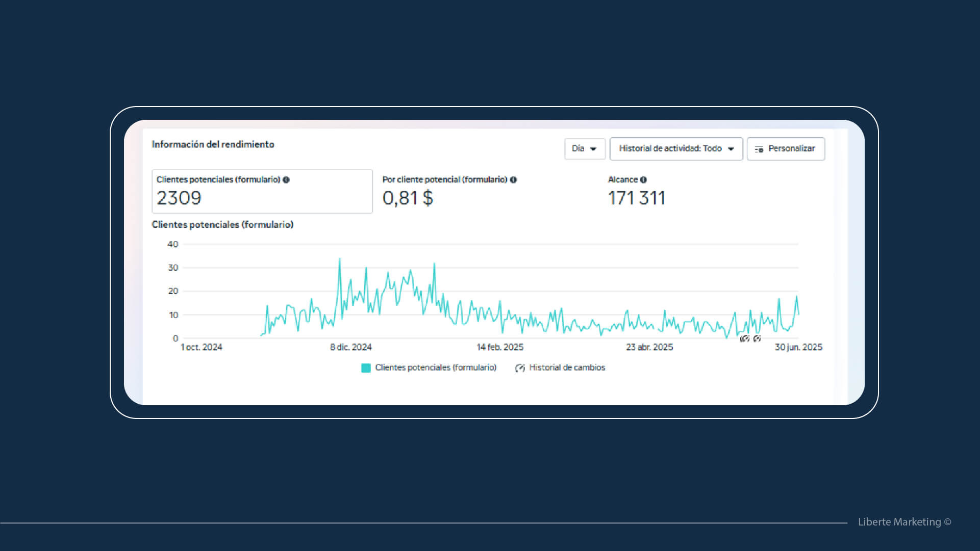This screenshot has width=980, height=551.
Task: Toggle the Historial de cambios legend label
Action: coord(567,368)
